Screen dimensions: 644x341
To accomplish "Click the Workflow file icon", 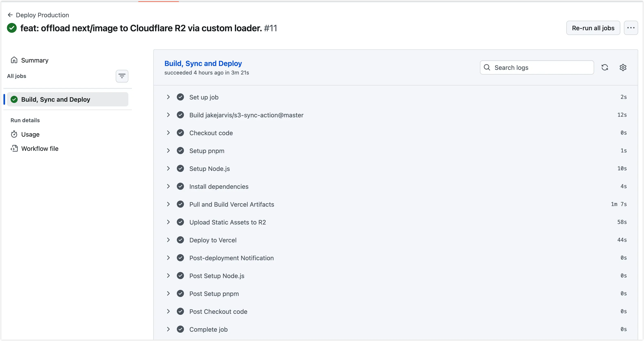I will 14,148.
